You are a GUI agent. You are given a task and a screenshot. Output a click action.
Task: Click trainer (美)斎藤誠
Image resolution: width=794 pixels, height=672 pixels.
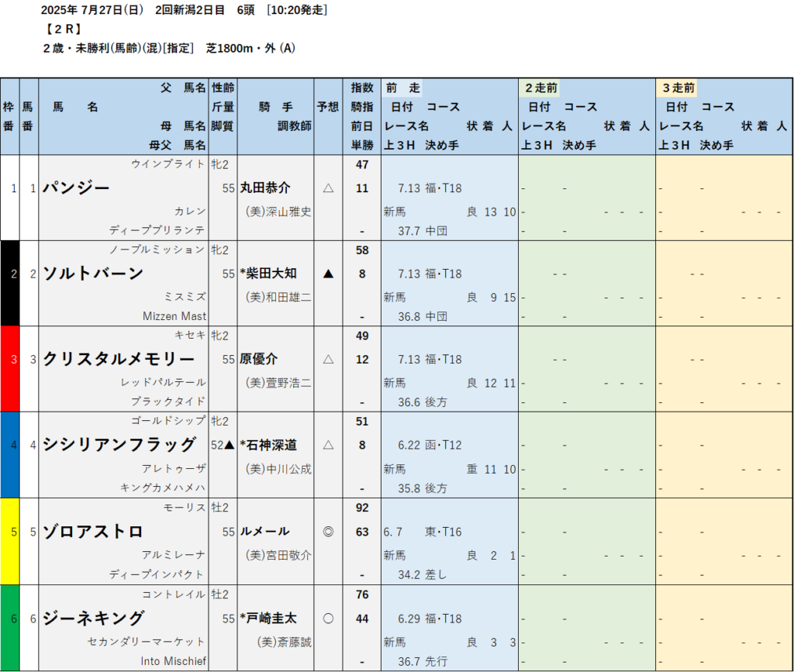(285, 642)
